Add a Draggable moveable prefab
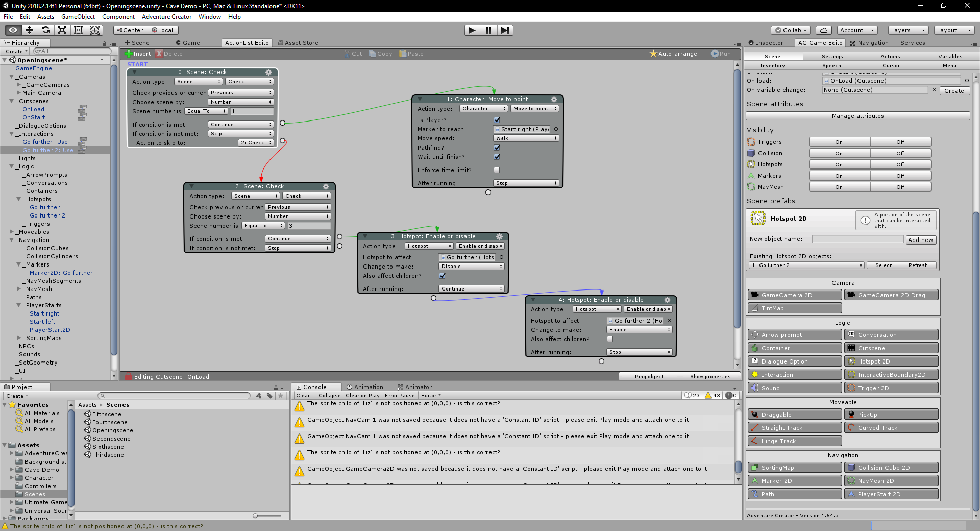980x531 pixels. [x=795, y=415]
